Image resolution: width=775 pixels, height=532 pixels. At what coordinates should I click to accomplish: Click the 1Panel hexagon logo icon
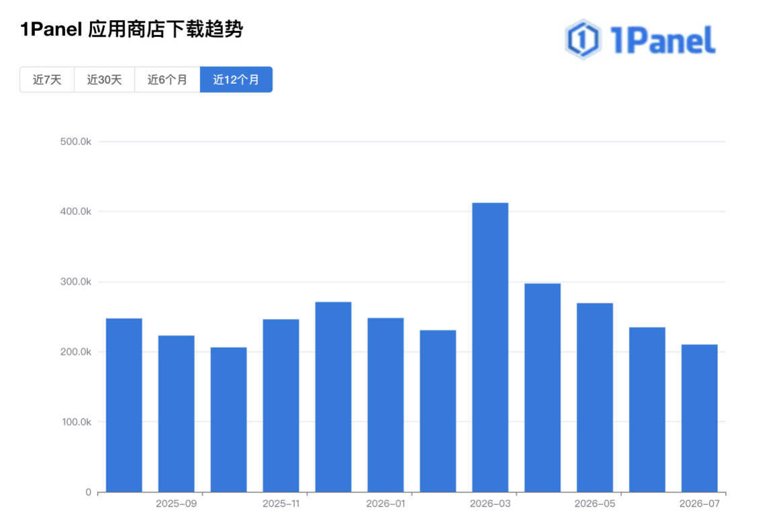coord(583,40)
